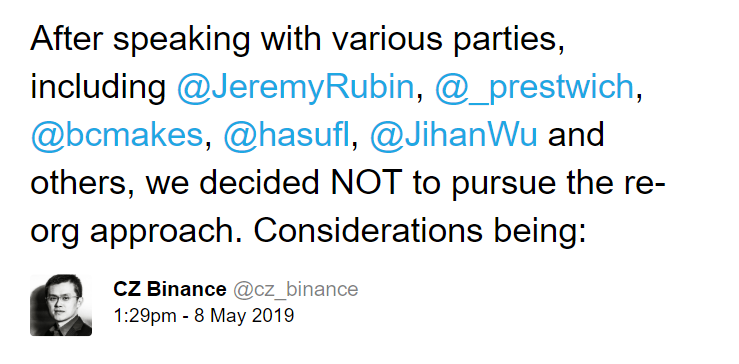Screen dimensions: 739x364
Task: Click the word "including" before the mentions
Action: click(x=98, y=88)
